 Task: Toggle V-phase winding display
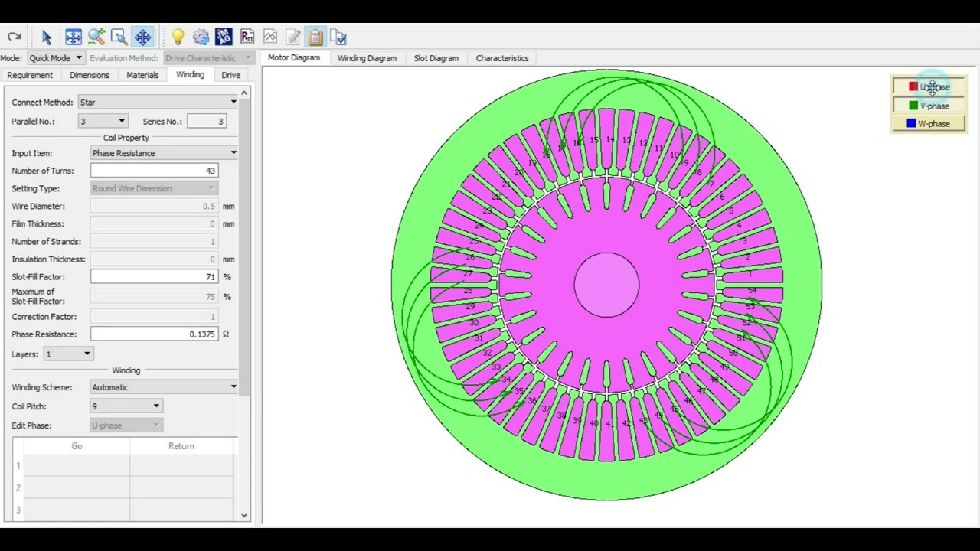[929, 106]
